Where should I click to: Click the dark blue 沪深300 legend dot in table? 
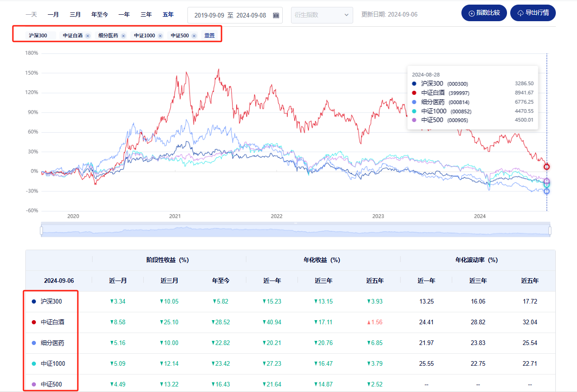pos(34,302)
